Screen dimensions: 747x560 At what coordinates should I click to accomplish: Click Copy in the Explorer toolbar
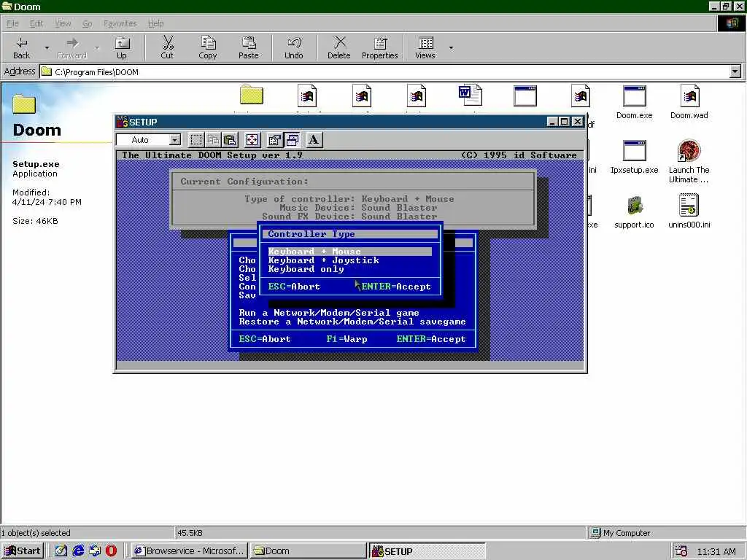point(208,47)
